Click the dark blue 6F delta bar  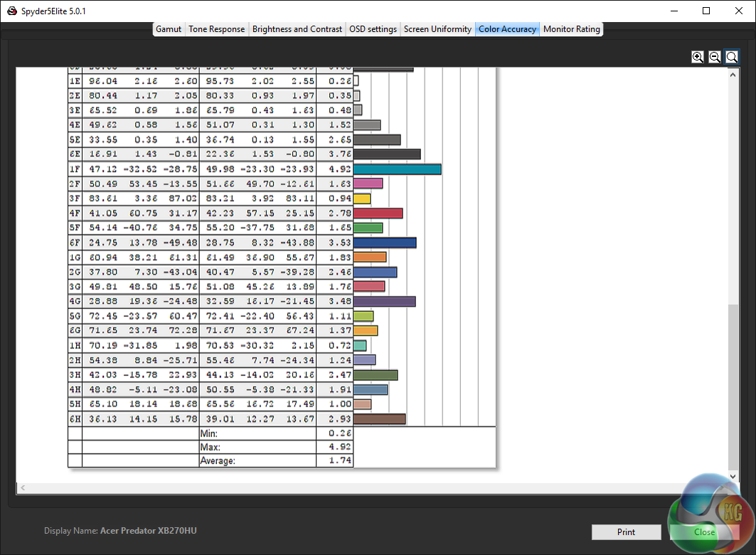[x=385, y=243]
